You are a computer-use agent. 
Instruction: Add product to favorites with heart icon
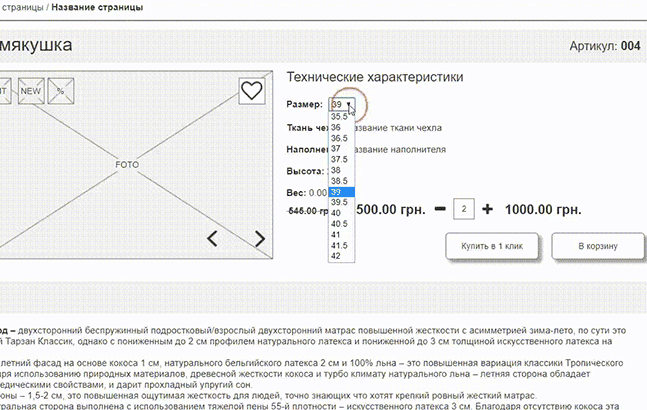click(252, 91)
